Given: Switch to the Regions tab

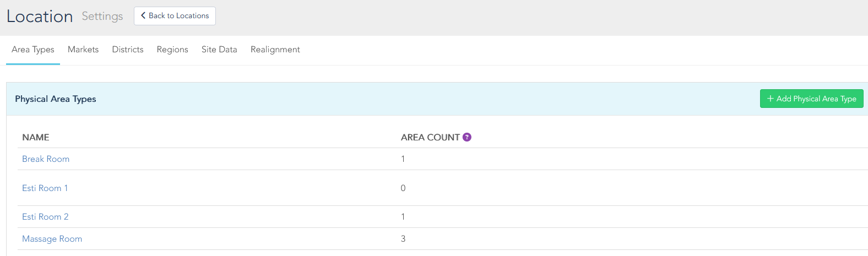Looking at the screenshot, I should 172,50.
